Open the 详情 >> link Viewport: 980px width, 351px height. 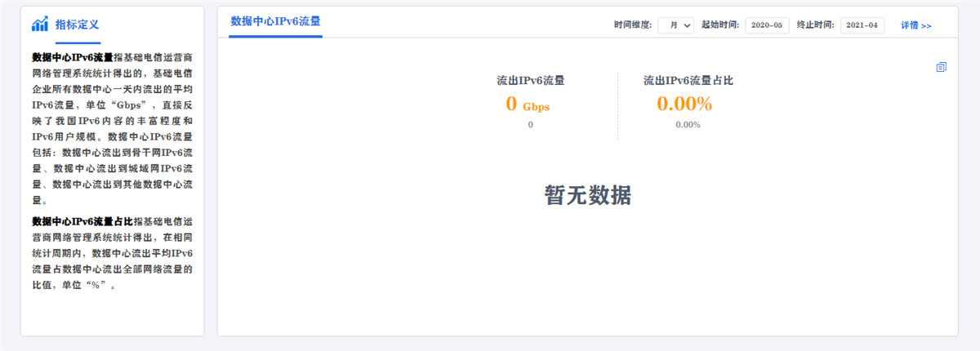click(915, 25)
